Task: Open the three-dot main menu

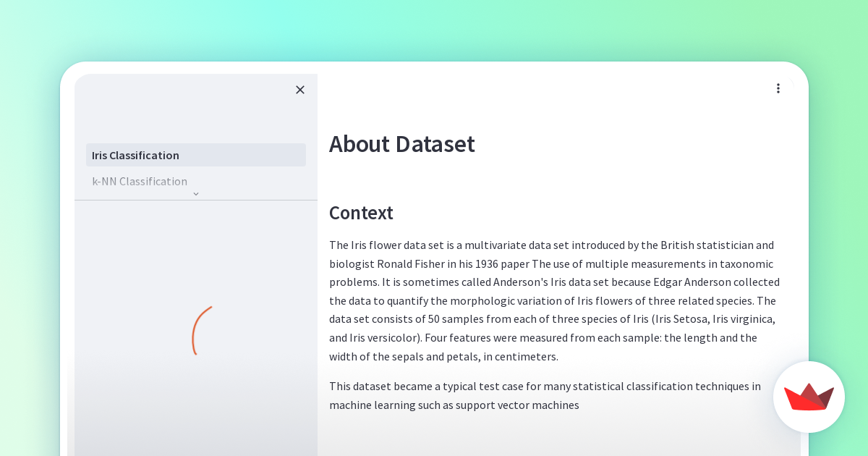Action: (x=778, y=88)
